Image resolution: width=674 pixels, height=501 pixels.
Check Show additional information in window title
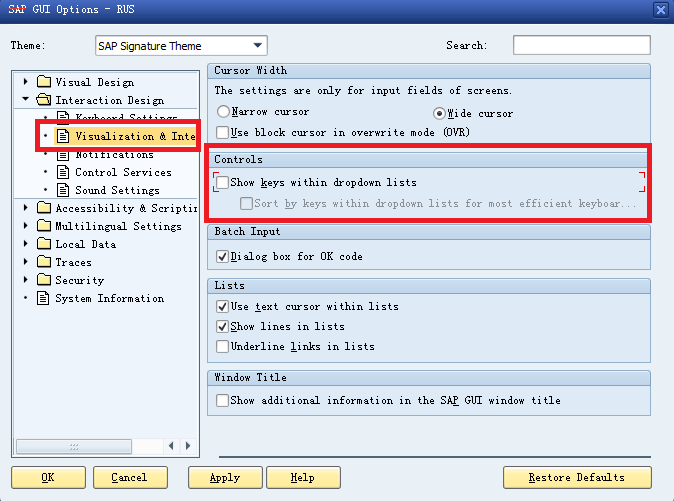pyautogui.click(x=222, y=400)
